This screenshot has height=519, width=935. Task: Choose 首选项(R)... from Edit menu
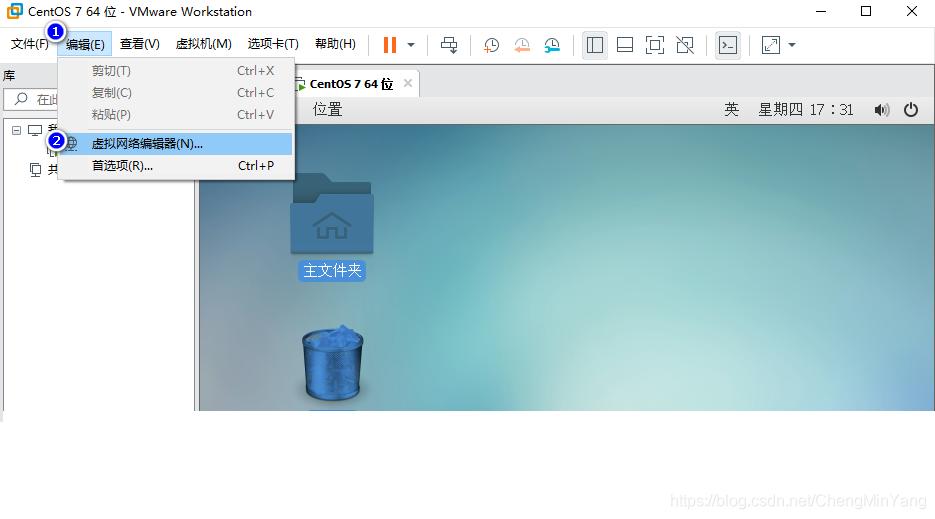(x=177, y=166)
